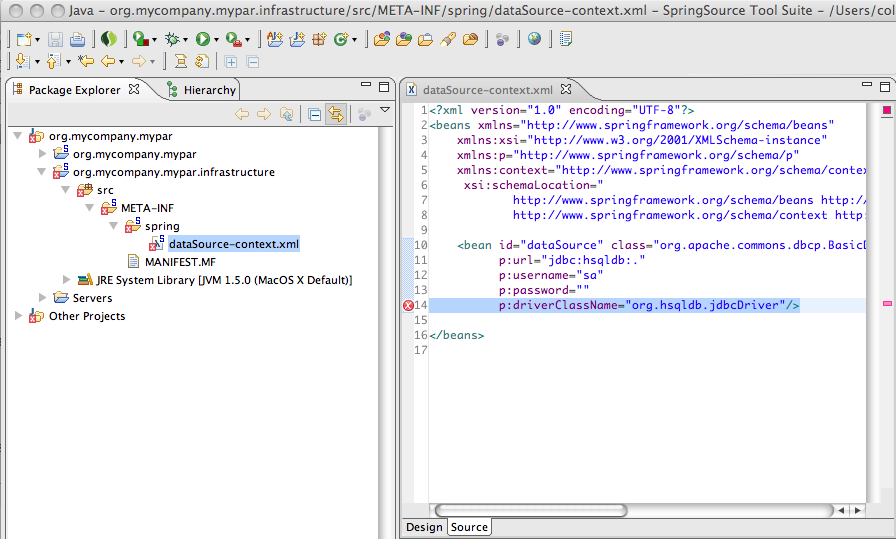896x539 pixels.
Task: Click the Debug bug icon in toolbar
Action: [x=172, y=39]
